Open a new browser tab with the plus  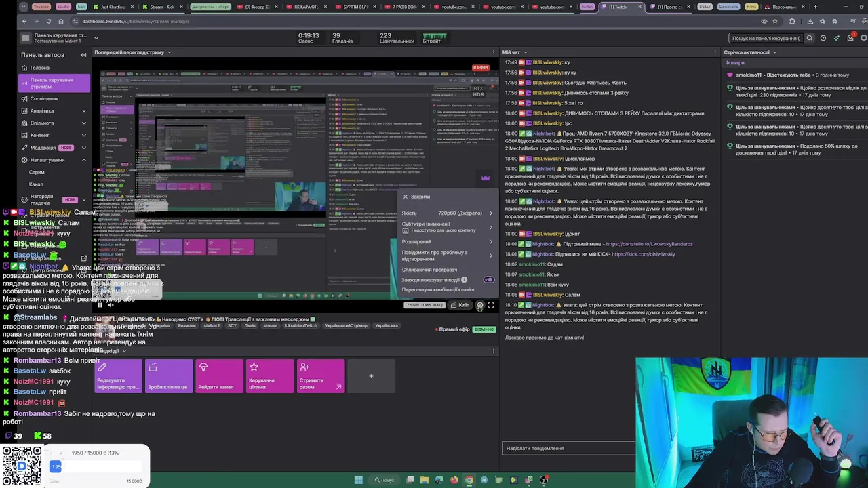(815, 7)
